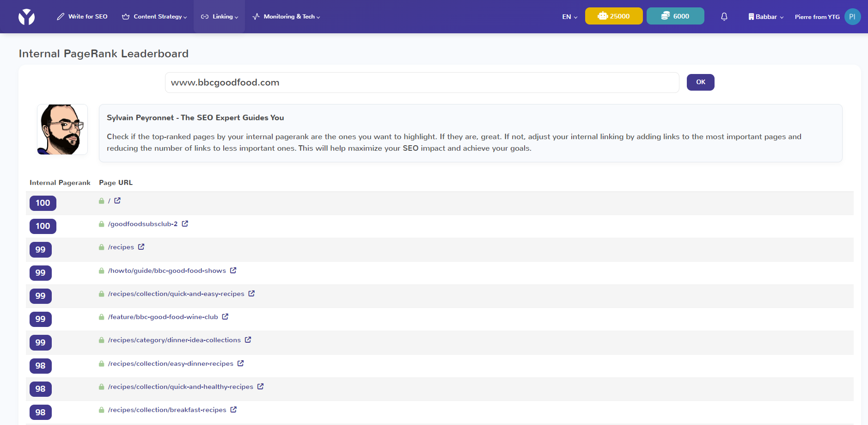Open external link for dinner-idea-collections
This screenshot has height=425, width=868.
[x=248, y=340]
